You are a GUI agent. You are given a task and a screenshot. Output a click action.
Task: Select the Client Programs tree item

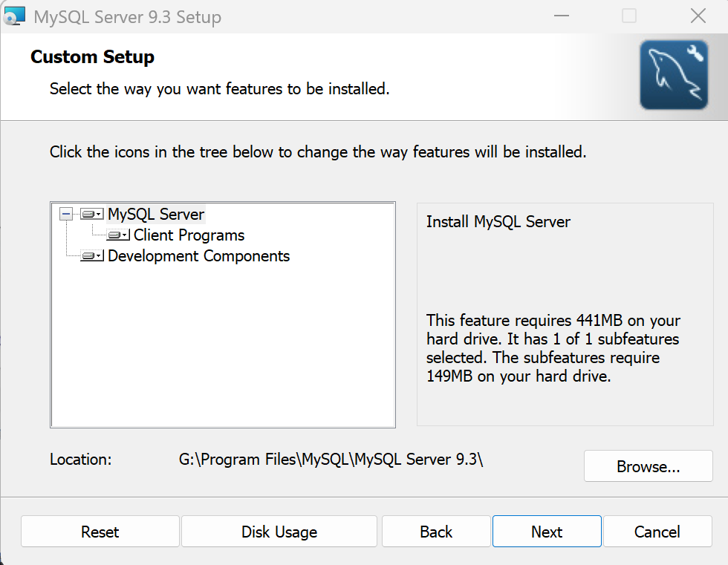(x=188, y=235)
